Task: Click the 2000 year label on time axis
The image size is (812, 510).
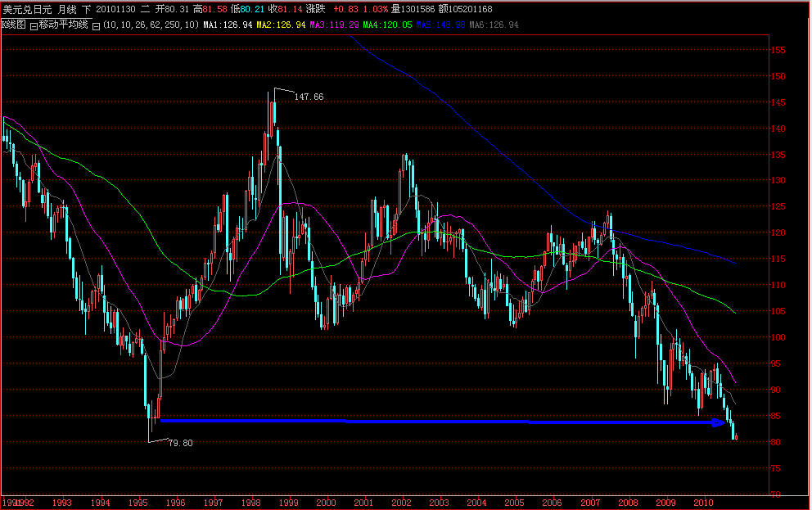Action: [326, 503]
